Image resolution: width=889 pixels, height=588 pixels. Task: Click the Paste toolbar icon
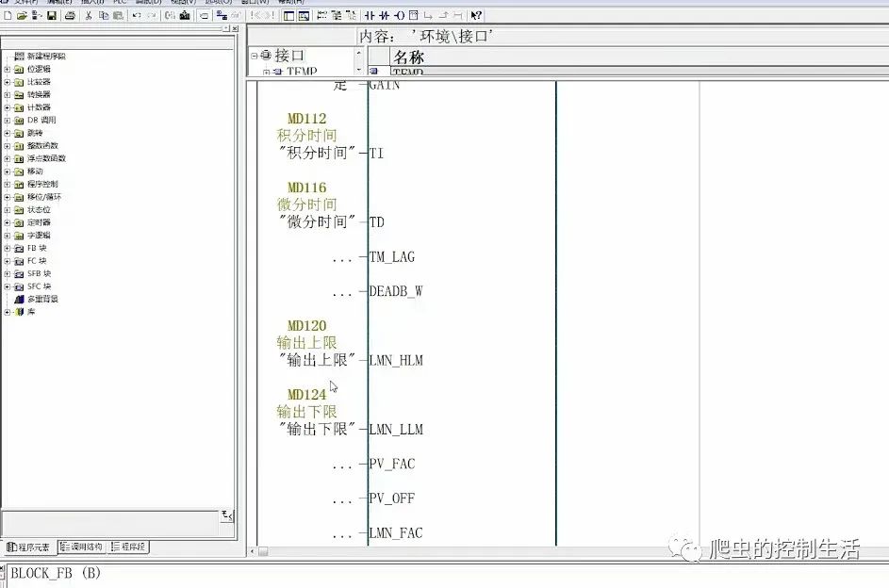point(118,16)
